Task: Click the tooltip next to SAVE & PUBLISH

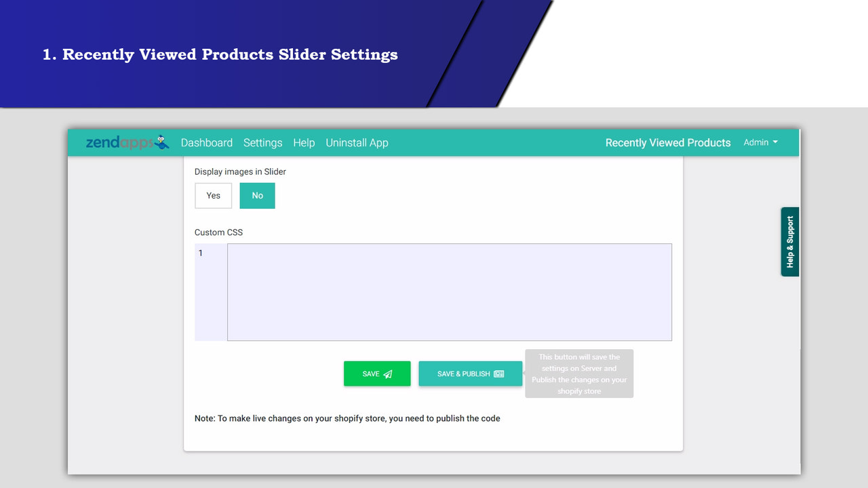Action: (x=578, y=373)
